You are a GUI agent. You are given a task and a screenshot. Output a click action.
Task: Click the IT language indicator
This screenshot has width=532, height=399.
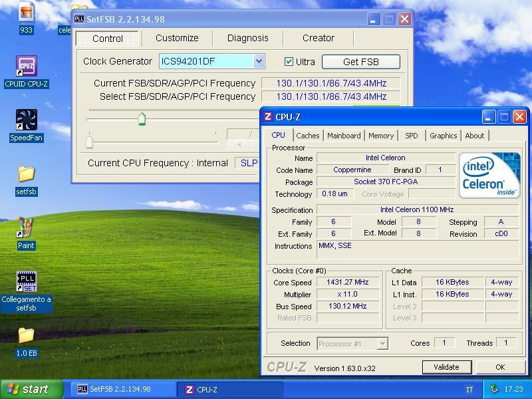[469, 390]
